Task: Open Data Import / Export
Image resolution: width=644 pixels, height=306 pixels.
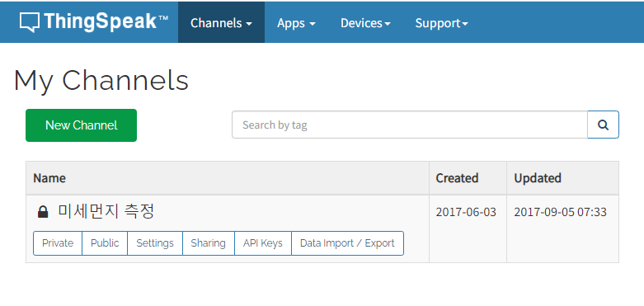Action: (x=347, y=243)
